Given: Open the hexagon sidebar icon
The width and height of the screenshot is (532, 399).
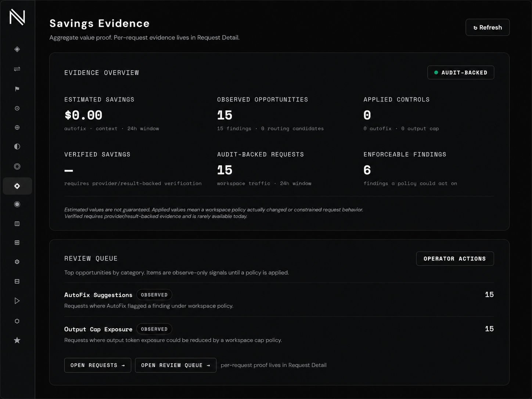Looking at the screenshot, I should click(17, 321).
